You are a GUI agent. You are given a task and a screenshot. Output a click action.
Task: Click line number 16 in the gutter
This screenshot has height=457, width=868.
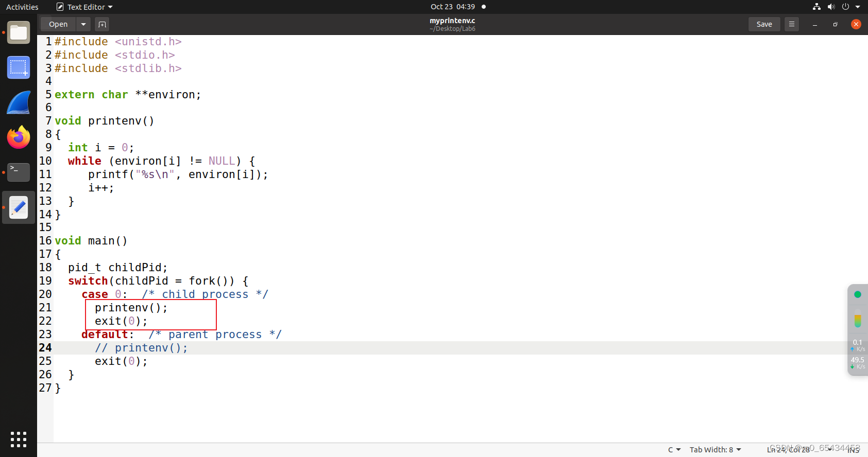[x=45, y=241]
